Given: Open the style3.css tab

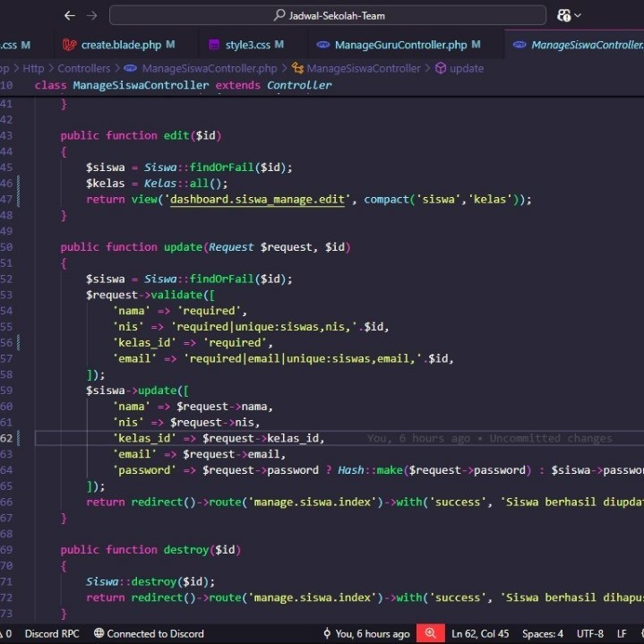Looking at the screenshot, I should [247, 45].
